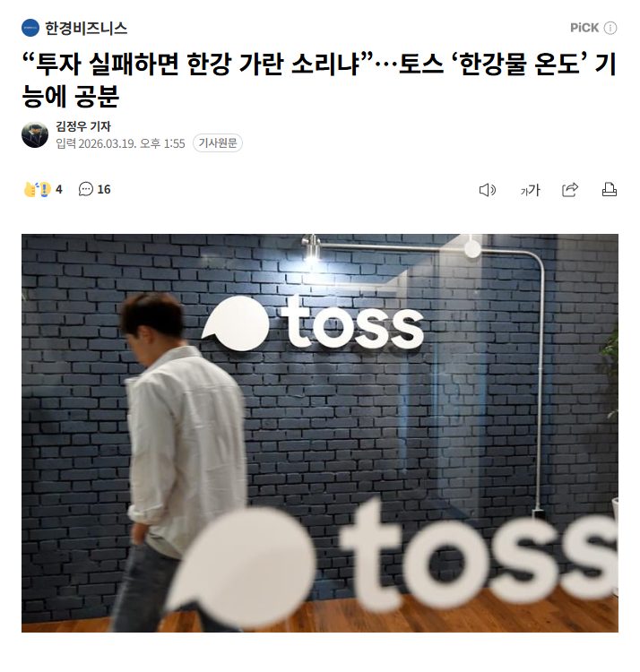Play article audio with speaker icon
Image resolution: width=640 pixels, height=672 pixels.
coord(488,190)
